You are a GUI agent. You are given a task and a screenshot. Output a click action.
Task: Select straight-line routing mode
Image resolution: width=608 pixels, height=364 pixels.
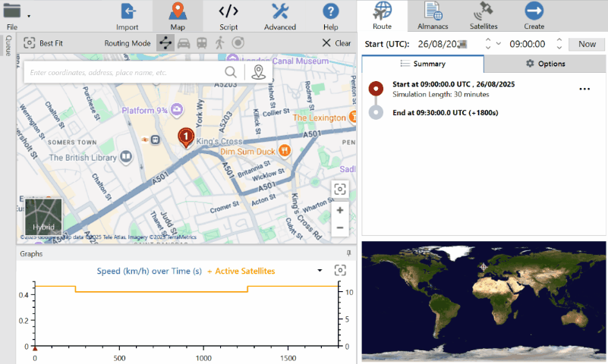[165, 43]
